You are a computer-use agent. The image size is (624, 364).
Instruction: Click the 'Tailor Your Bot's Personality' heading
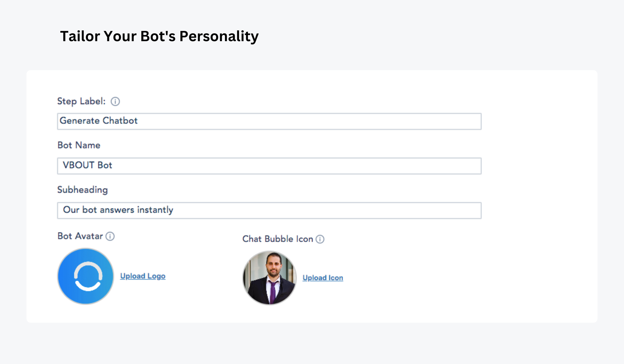point(159,36)
